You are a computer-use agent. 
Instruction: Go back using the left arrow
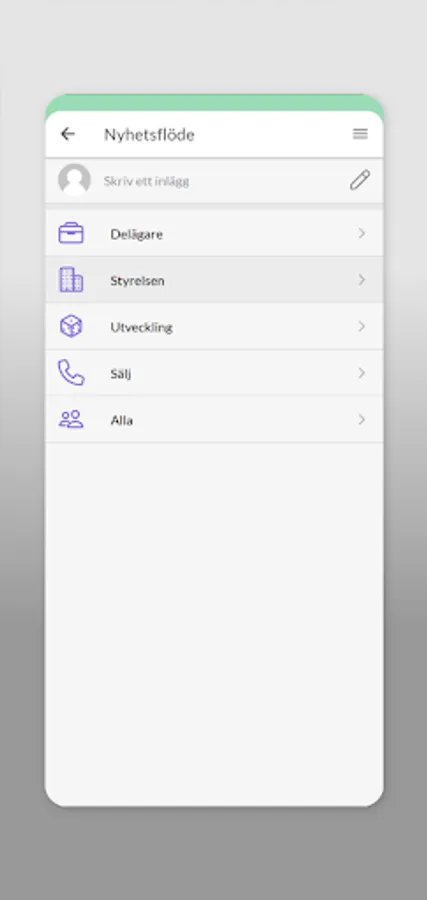(68, 134)
